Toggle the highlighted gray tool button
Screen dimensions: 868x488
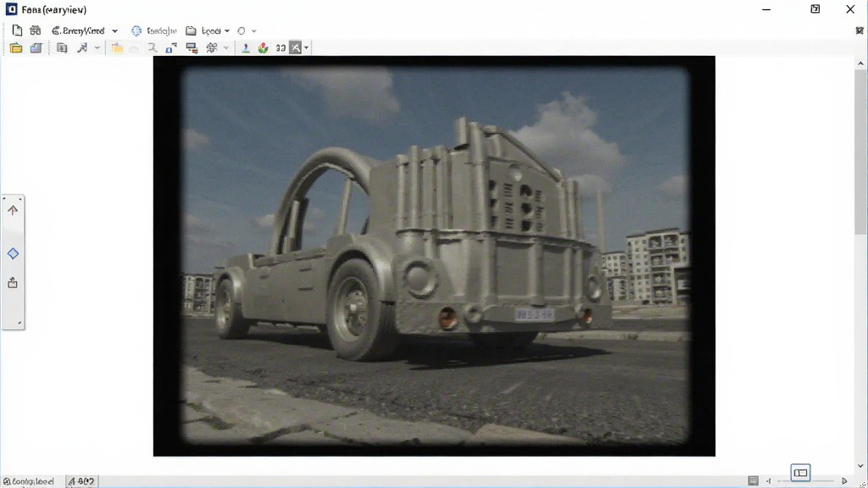click(x=296, y=48)
